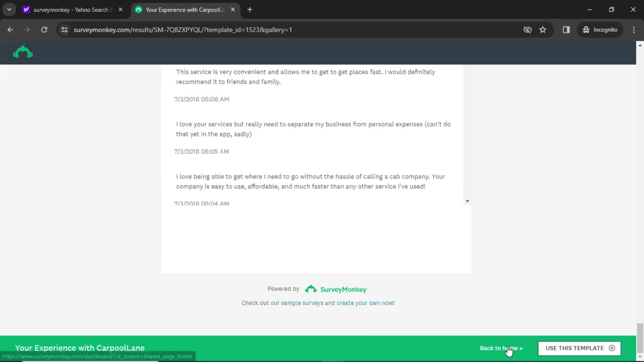Viewport: 644px width, 362px height.
Task: Expand the scrollable survey responses panel
Action: (468, 201)
